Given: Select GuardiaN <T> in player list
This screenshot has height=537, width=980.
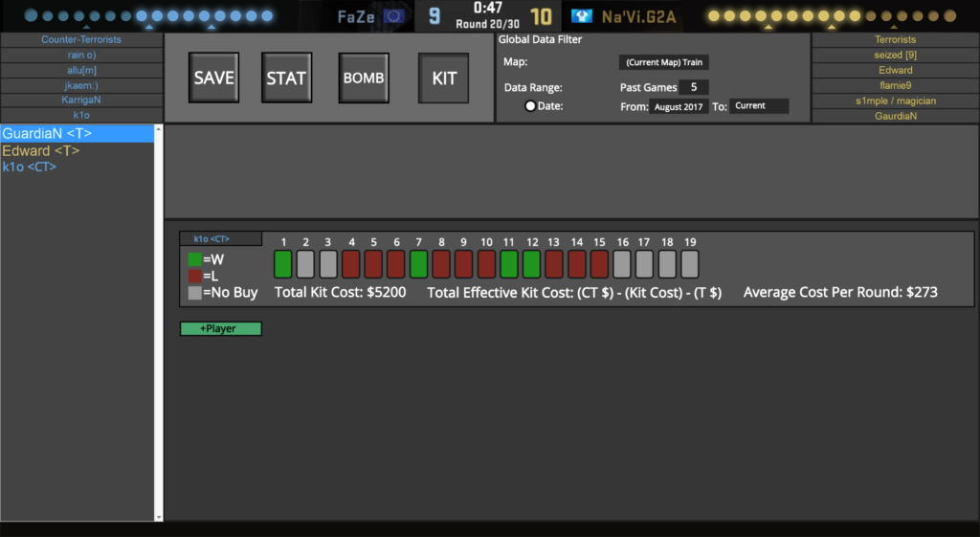Looking at the screenshot, I should [78, 133].
